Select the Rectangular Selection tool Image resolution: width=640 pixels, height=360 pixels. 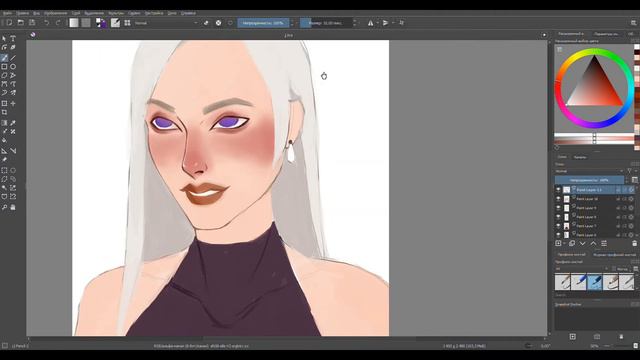[x=4, y=170]
